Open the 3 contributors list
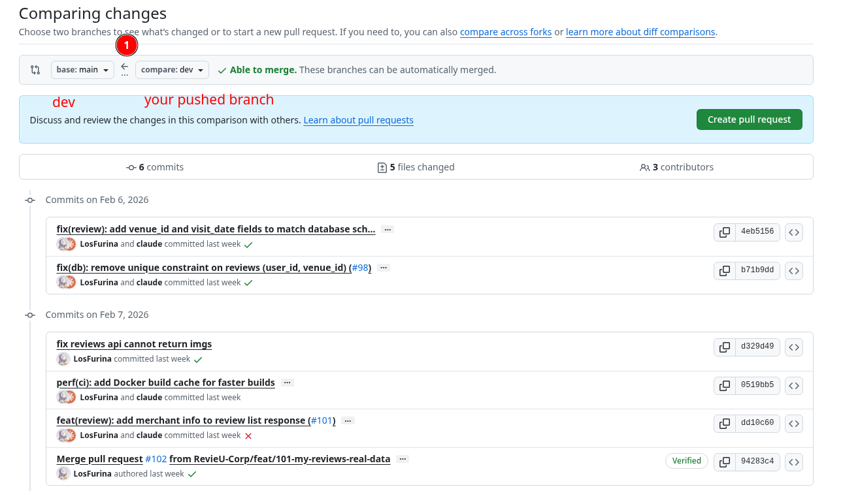Image resolution: width=843 pixels, height=504 pixels. click(x=676, y=166)
